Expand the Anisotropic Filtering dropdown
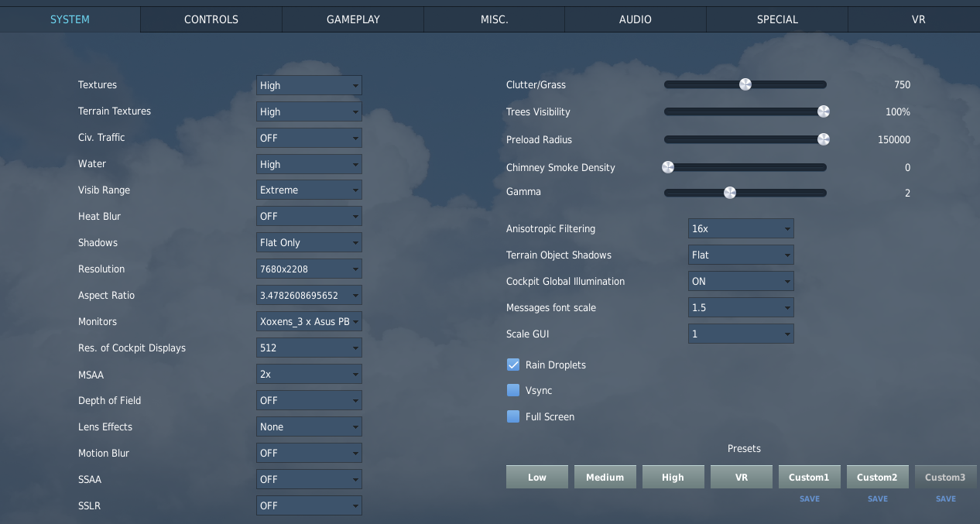Screen dimensions: 980x524 click(x=741, y=229)
